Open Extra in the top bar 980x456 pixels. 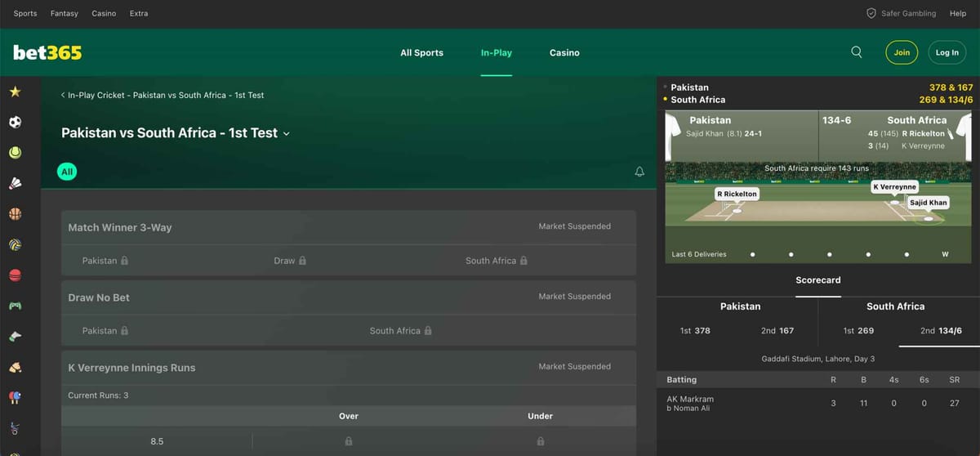139,13
